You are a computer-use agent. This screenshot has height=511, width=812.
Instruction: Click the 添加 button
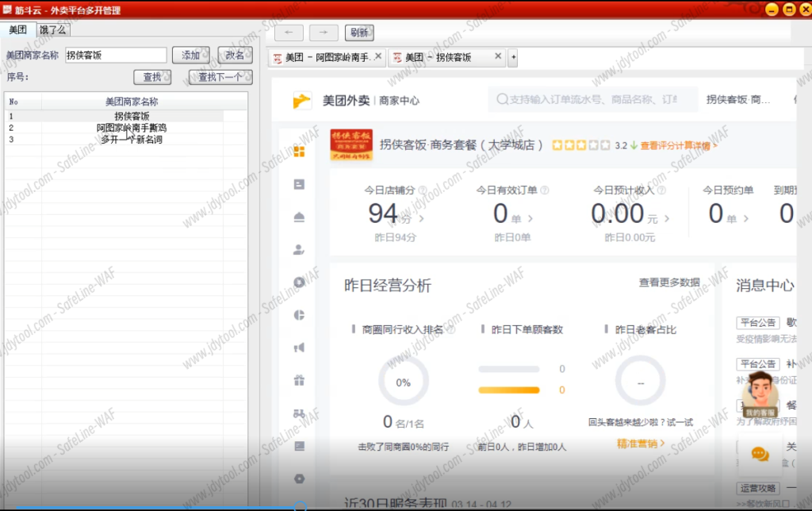click(191, 55)
